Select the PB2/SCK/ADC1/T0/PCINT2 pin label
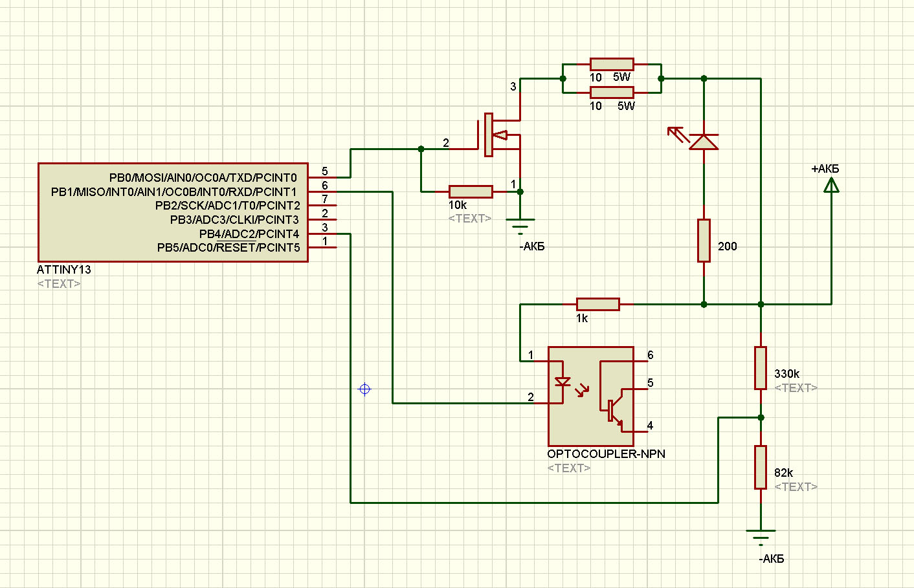Image resolution: width=914 pixels, height=588 pixels. pos(227,205)
